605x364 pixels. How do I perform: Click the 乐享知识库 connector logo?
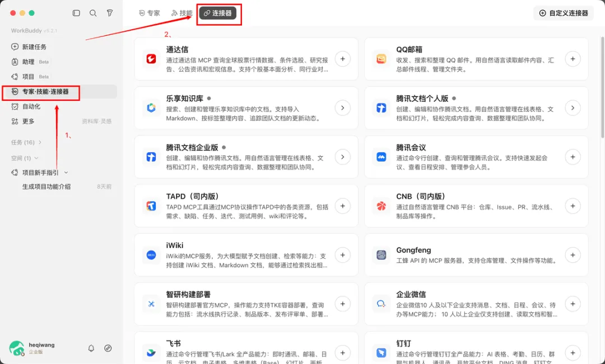click(151, 108)
